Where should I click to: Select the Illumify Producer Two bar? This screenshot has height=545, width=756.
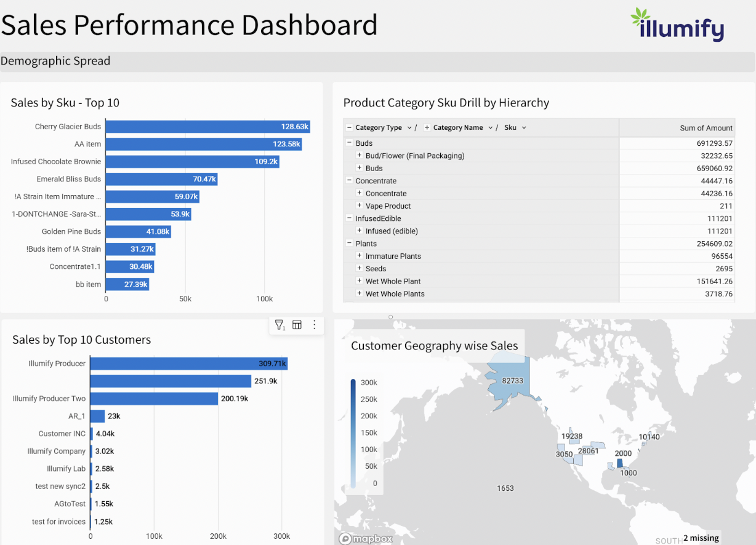155,399
